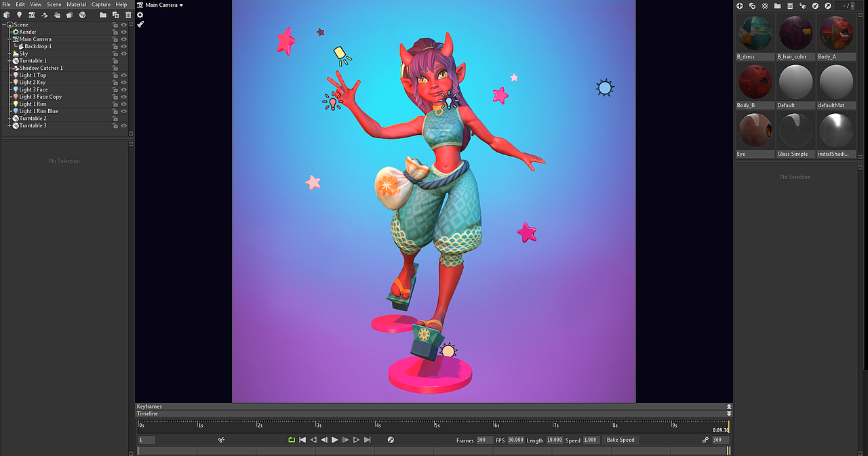The height and width of the screenshot is (456, 868).
Task: Hide the Light 2 Key layer
Action: point(123,83)
